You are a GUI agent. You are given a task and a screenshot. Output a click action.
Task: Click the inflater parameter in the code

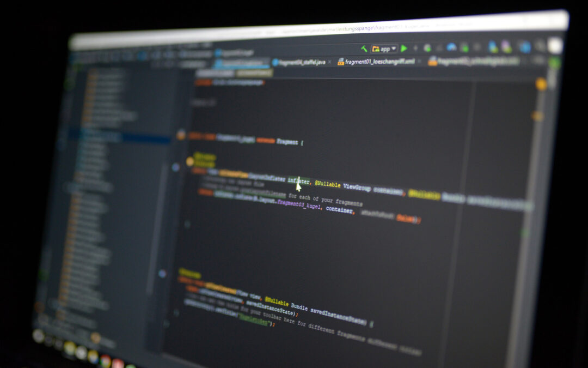click(x=298, y=180)
